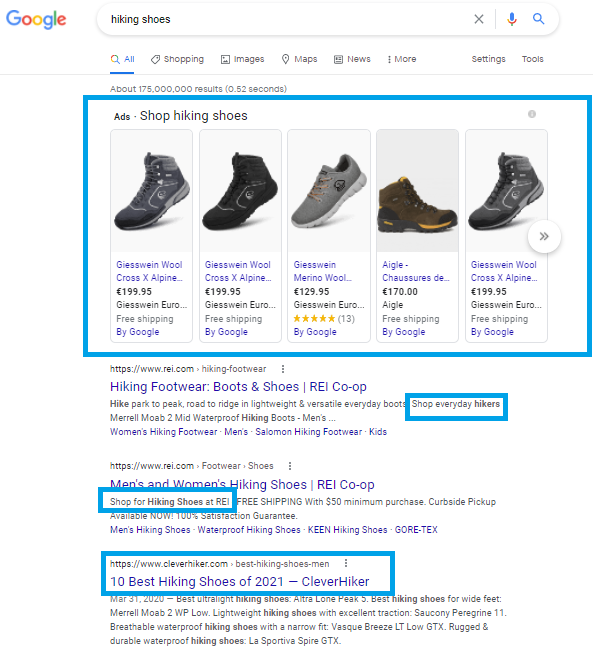593x655 pixels.
Task: Open first grey Giesswein boot image
Action: click(152, 191)
